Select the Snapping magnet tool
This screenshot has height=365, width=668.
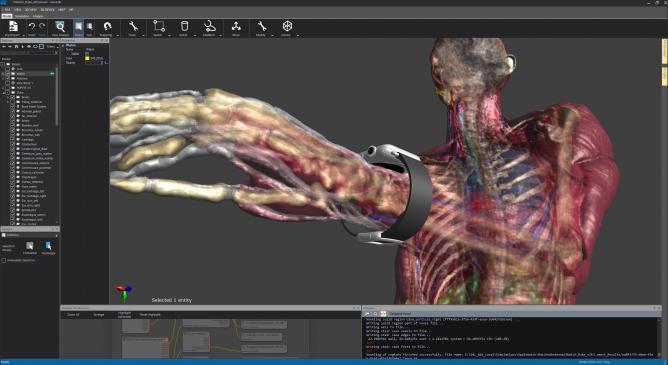(107, 26)
